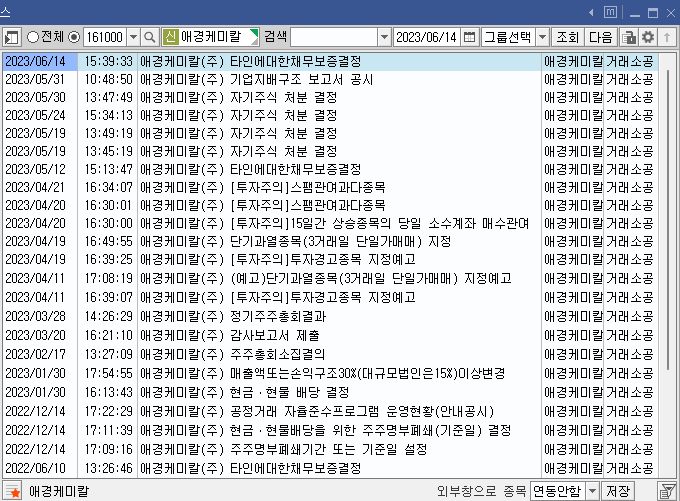Select the 주주총회소집결의 row

click(330, 354)
